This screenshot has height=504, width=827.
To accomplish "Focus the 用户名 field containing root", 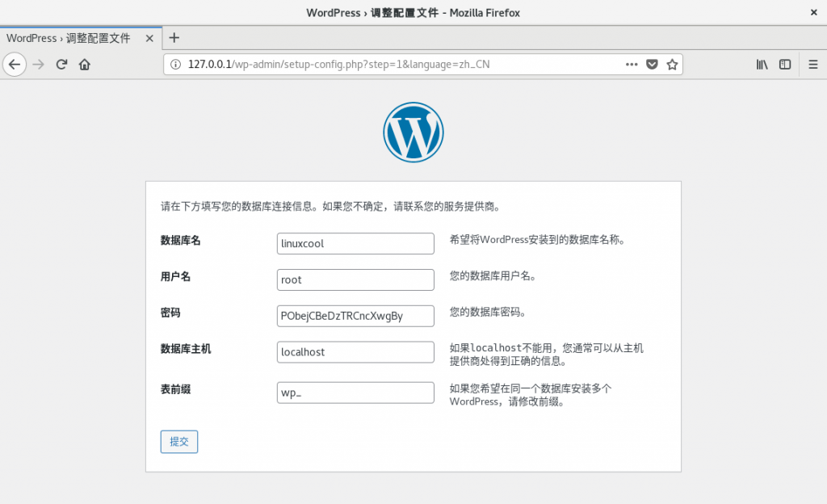I will [x=355, y=279].
